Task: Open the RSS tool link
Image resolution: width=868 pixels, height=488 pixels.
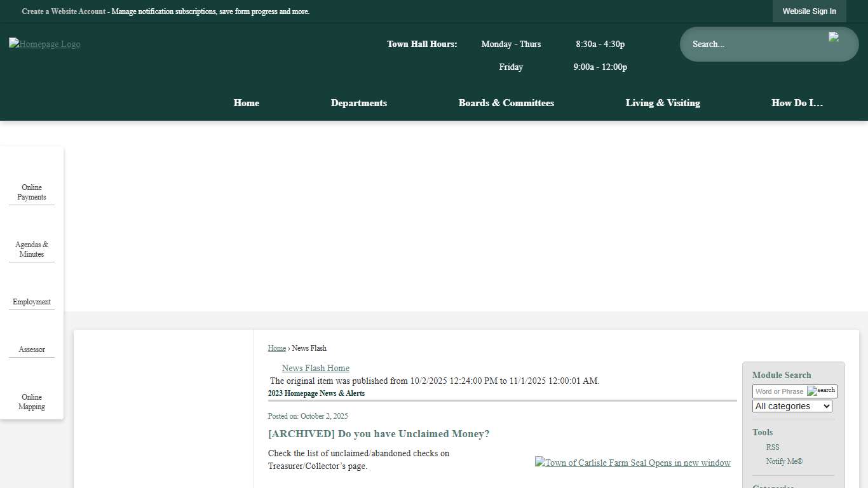Action: (772, 447)
